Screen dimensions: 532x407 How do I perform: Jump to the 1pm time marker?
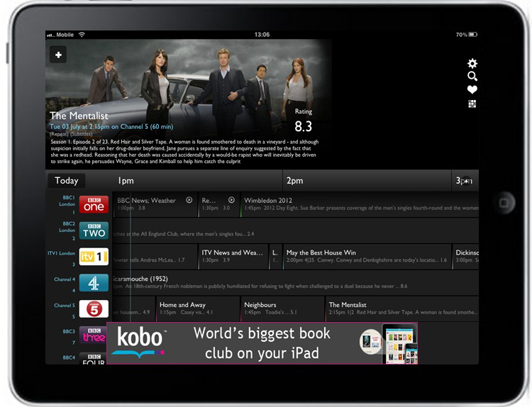point(126,181)
